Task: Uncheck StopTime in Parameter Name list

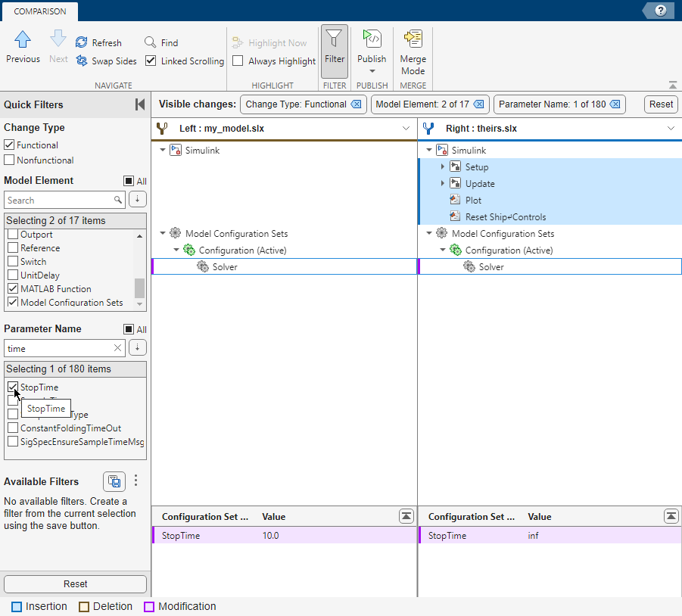Action: (11, 387)
